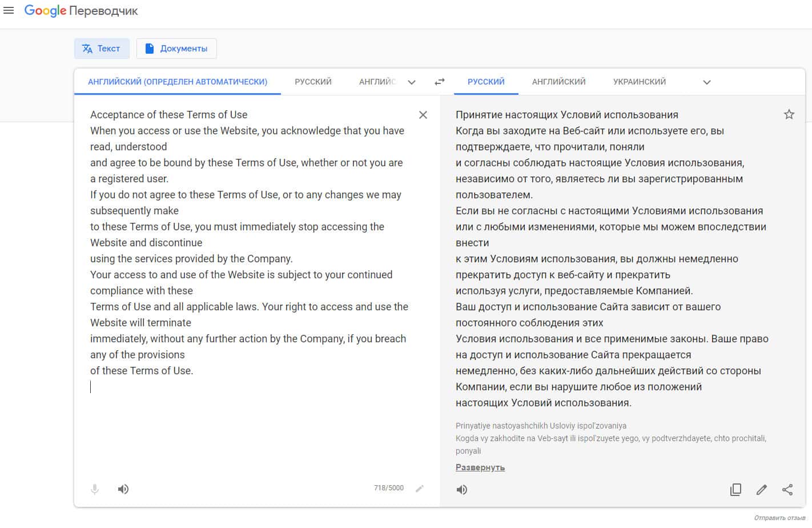Share the translation

click(x=787, y=490)
